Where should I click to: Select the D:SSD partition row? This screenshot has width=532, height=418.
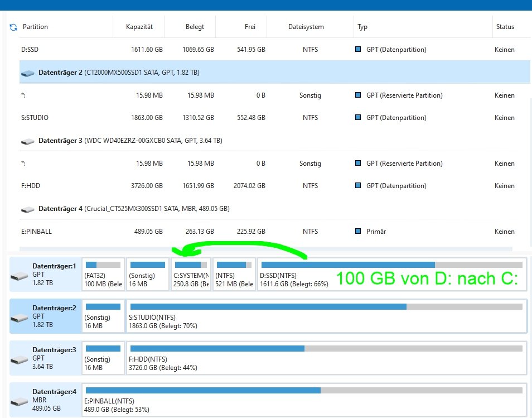click(275, 50)
